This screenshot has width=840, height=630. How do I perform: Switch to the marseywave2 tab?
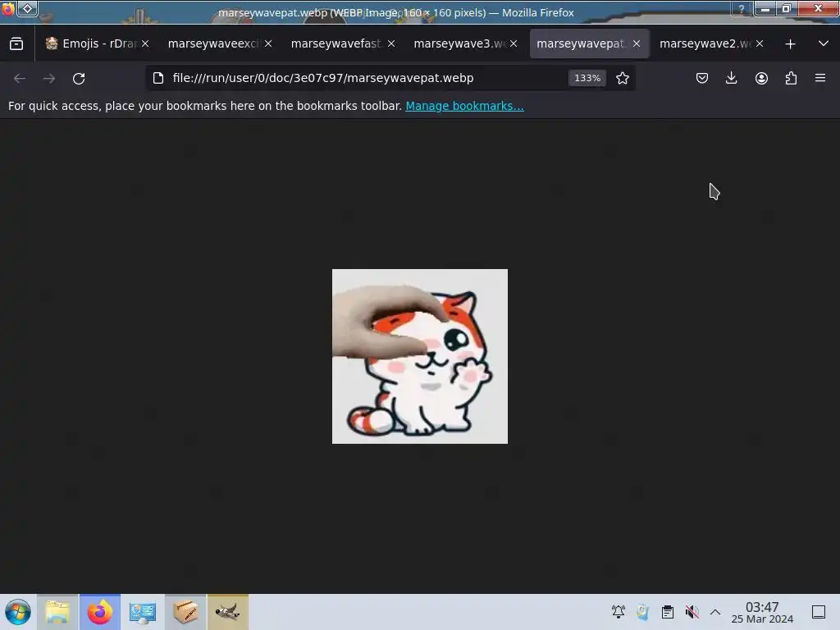pyautogui.click(x=705, y=44)
